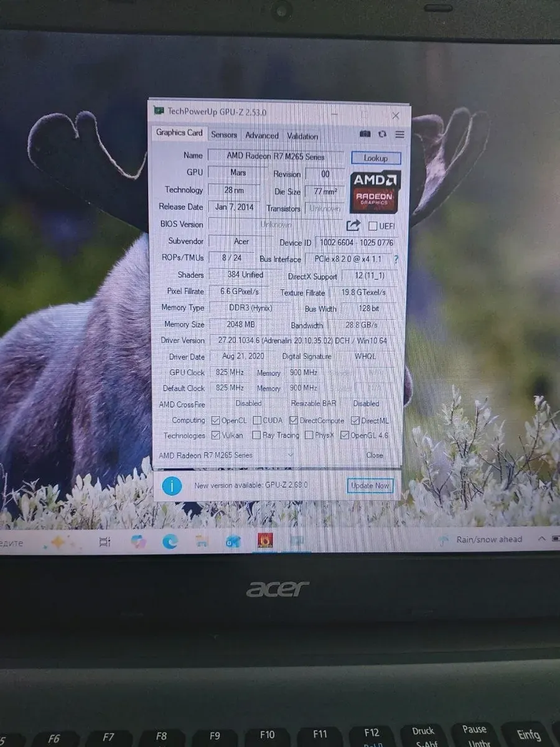Click the Bus Interface question mark
The width and height of the screenshot is (560, 747).
pos(396,260)
